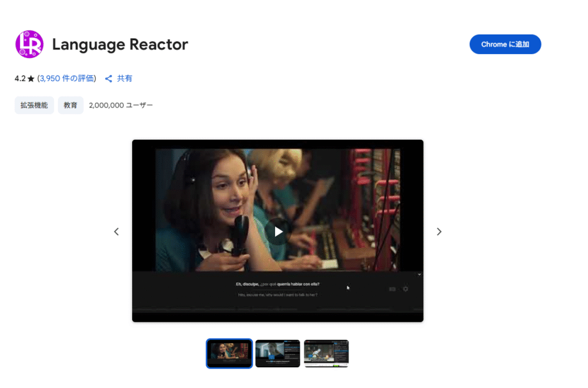Open the 3,950 件の評価 reviews link
This screenshot has height=388, width=588.
pyautogui.click(x=67, y=78)
